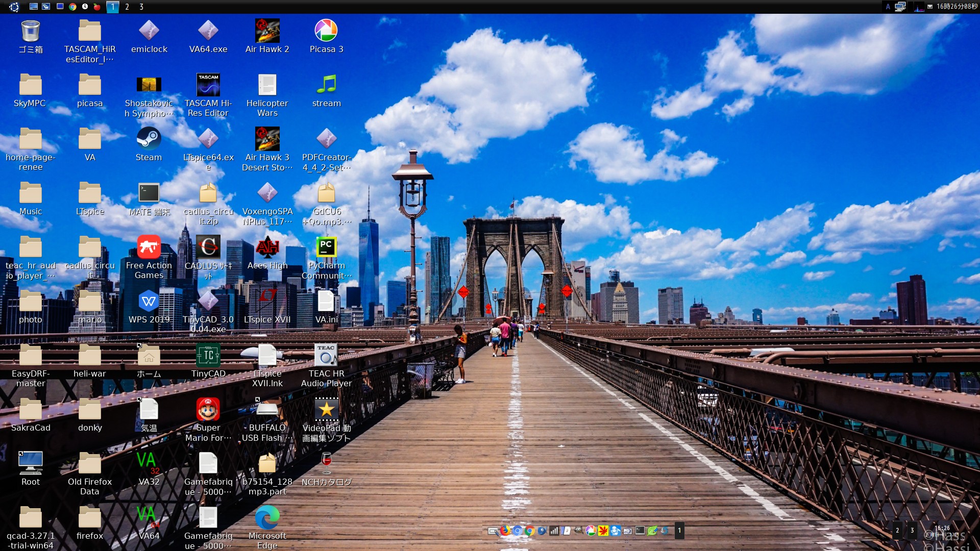Open the Steam desktop shortcut
The width and height of the screenshot is (980, 551).
point(149,139)
